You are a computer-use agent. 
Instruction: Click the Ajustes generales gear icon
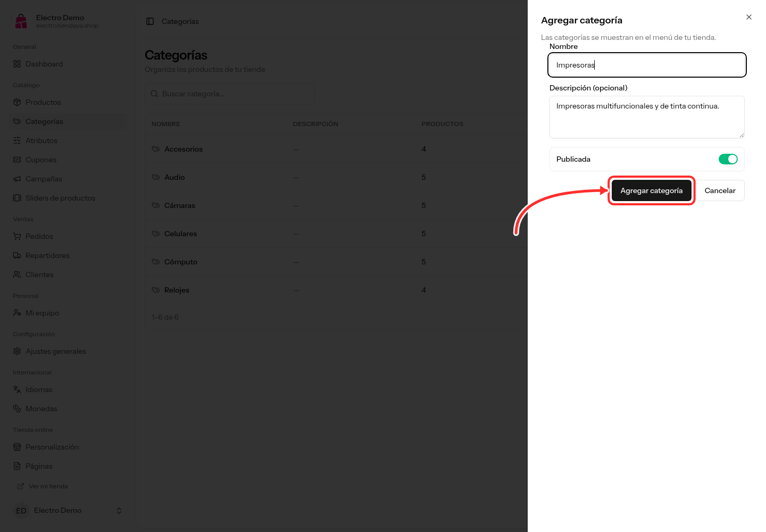[17, 351]
